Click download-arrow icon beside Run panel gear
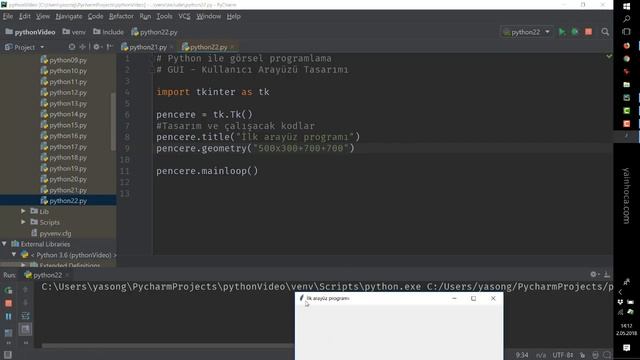The image size is (640, 360). click(x=607, y=274)
